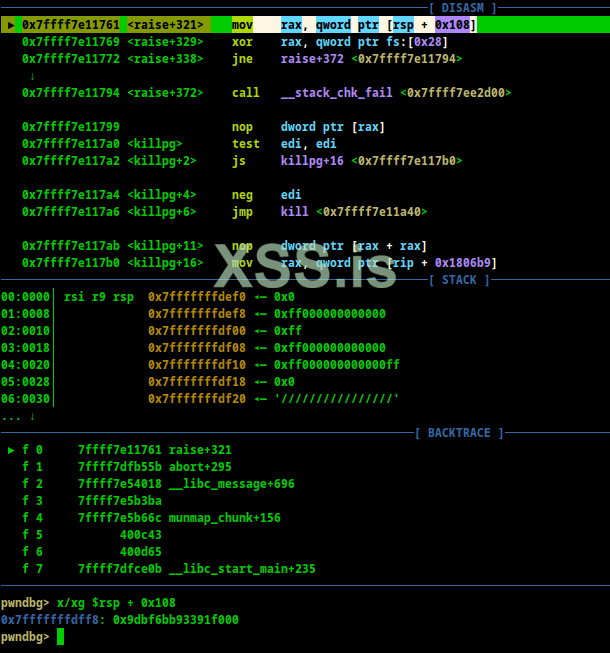Click stack address 0x7fffffffdef8
The image size is (610, 653).
pos(197,314)
